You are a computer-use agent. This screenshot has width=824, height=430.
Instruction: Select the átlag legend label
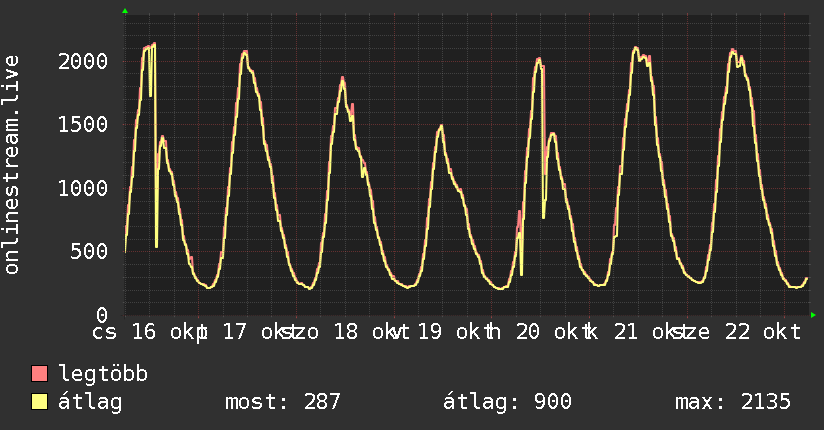coord(90,402)
